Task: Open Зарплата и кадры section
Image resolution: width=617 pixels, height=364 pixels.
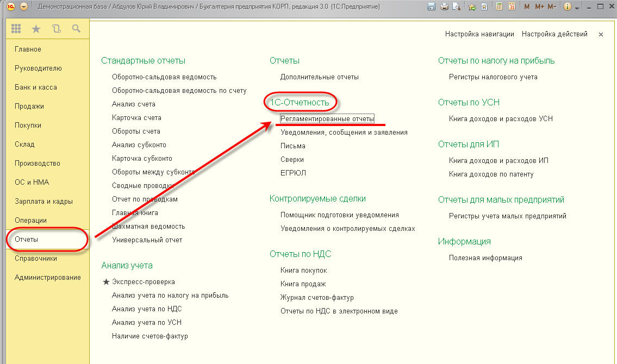Action: coord(43,201)
